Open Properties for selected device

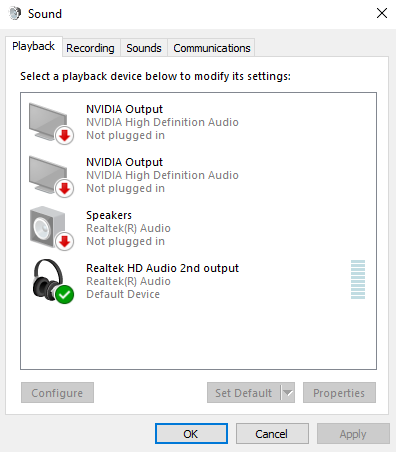point(339,393)
